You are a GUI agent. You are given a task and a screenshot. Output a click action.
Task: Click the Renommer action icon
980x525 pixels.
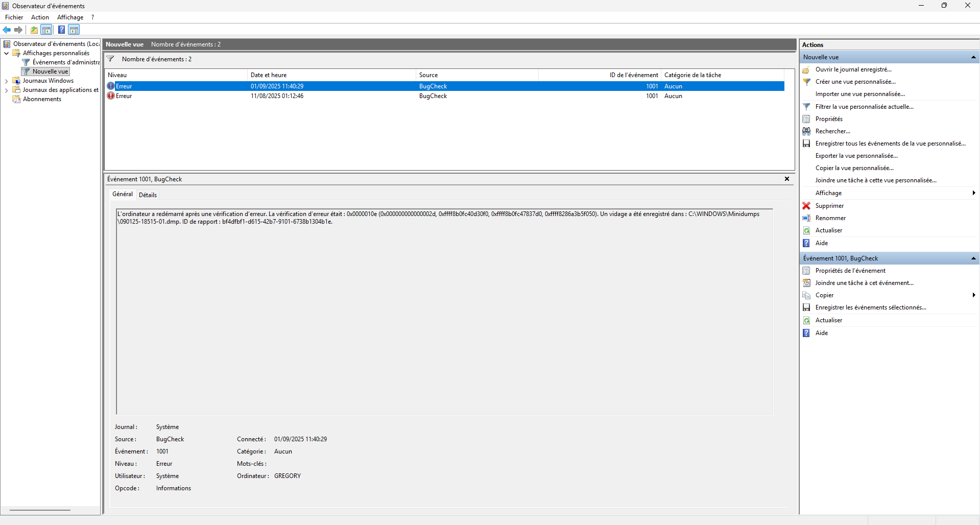tap(806, 218)
